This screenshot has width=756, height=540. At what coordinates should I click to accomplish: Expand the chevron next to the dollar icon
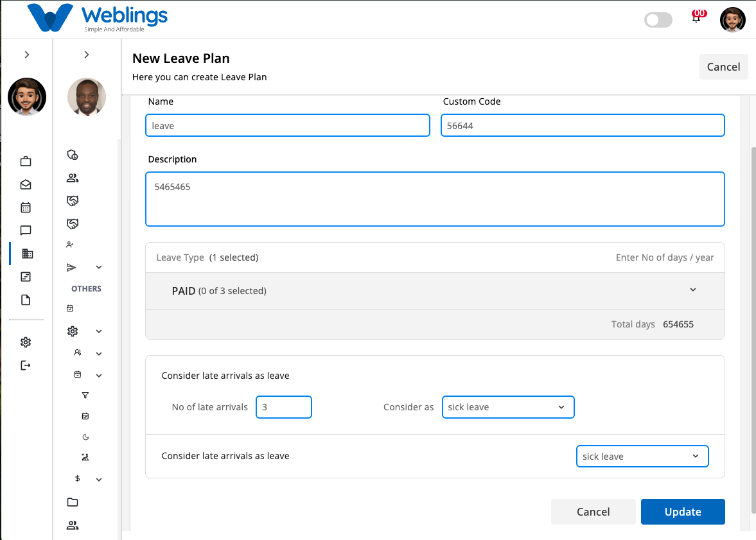(x=99, y=479)
